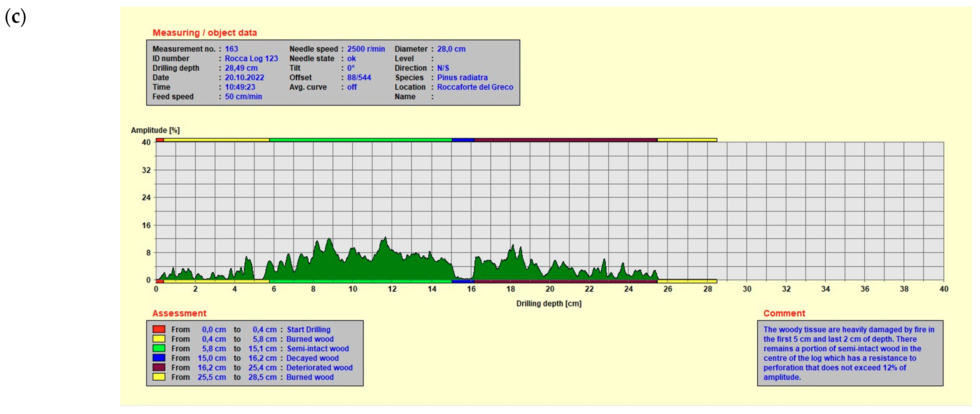Click the Measurement no. value 163

pos(231,49)
